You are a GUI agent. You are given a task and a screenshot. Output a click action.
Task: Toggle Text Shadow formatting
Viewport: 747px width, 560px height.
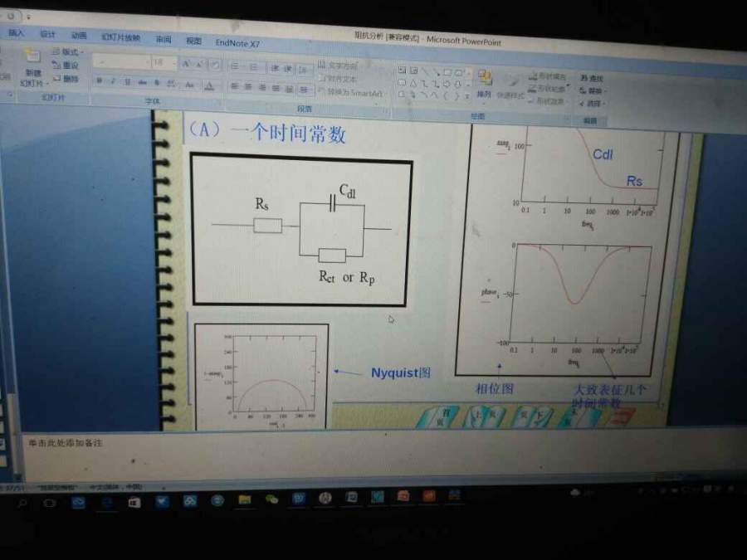[x=156, y=83]
